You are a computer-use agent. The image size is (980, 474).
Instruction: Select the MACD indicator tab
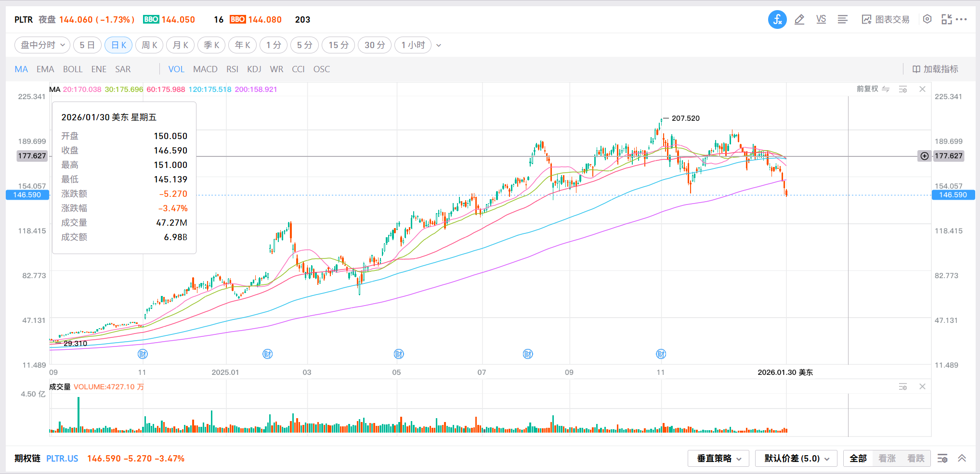(x=205, y=69)
